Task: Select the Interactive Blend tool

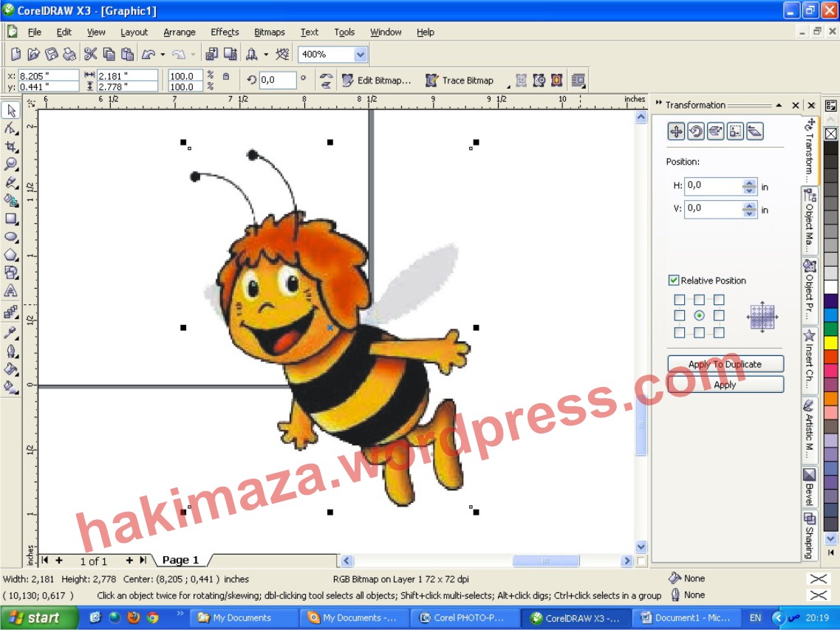Action: click(11, 312)
